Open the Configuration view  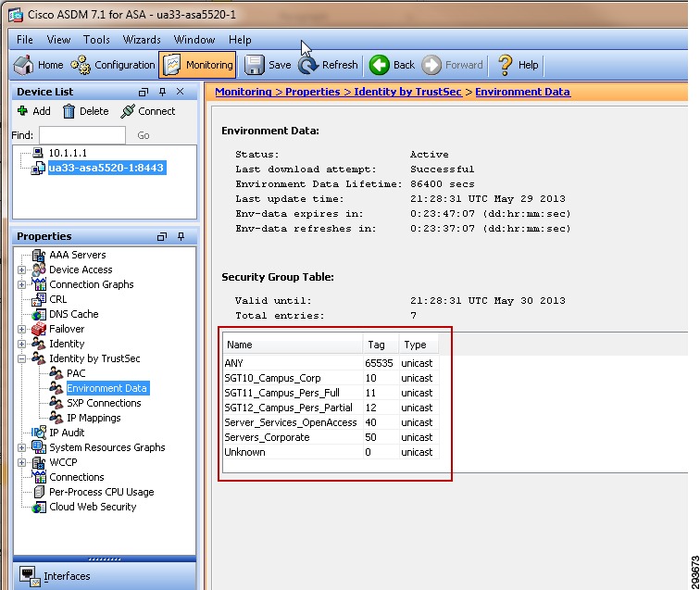(113, 65)
